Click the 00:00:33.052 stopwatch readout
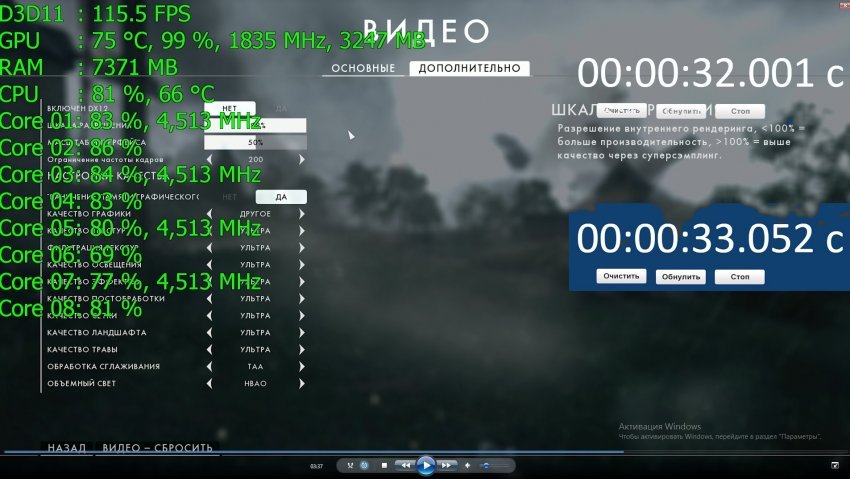The width and height of the screenshot is (850, 479). (x=710, y=239)
